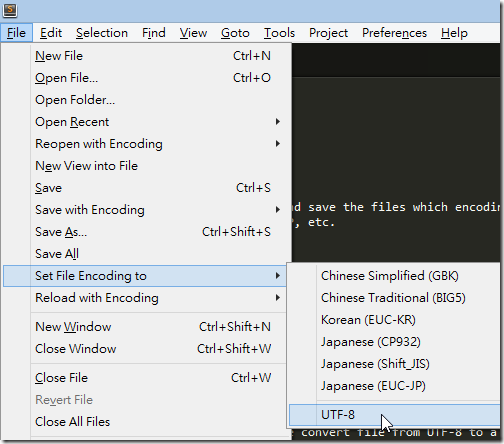
Task: Pick Japanese (Shift_JIS) encoding
Action: tap(395, 364)
